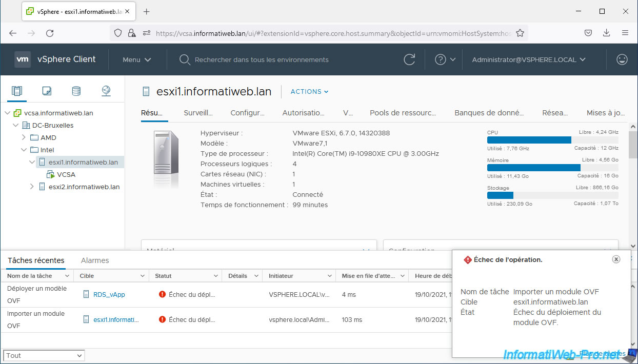Viewport: 638px width, 364px height.
Task: Open the Autorisatio... tab
Action: [303, 113]
